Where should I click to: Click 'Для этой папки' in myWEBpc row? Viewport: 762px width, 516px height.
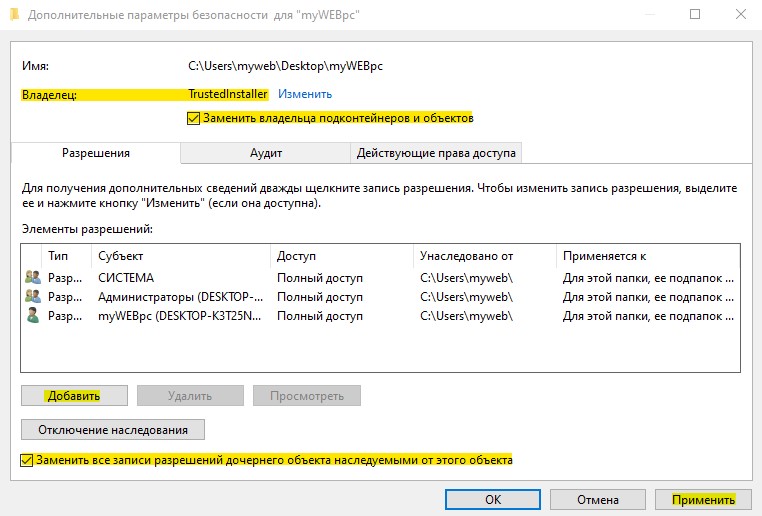pyautogui.click(x=648, y=316)
